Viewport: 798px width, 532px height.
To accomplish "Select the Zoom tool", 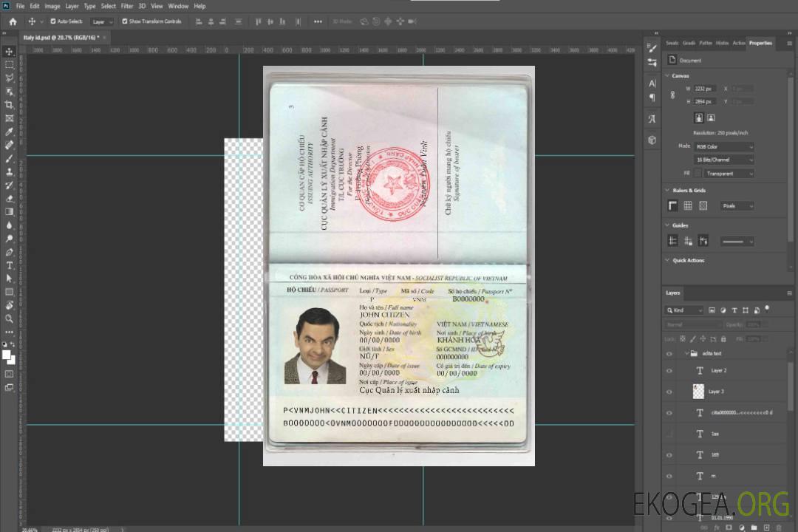I will click(x=9, y=318).
